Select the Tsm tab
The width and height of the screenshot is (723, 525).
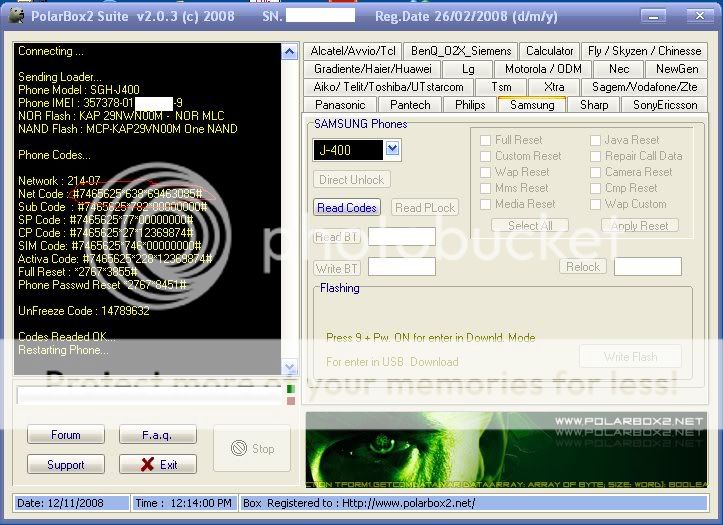pyautogui.click(x=501, y=87)
